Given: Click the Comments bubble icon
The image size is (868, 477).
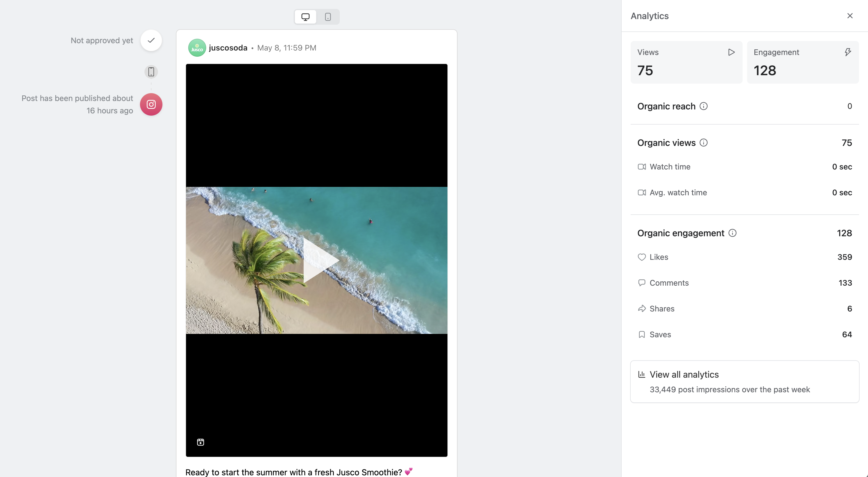Looking at the screenshot, I should 642,283.
